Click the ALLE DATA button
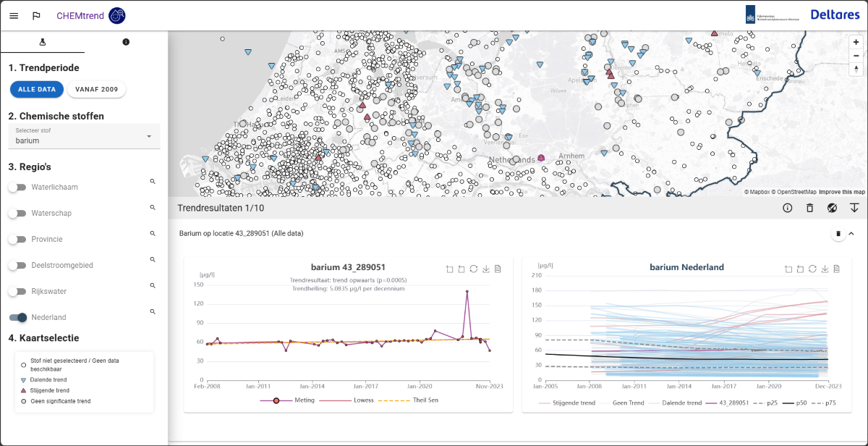 click(36, 89)
